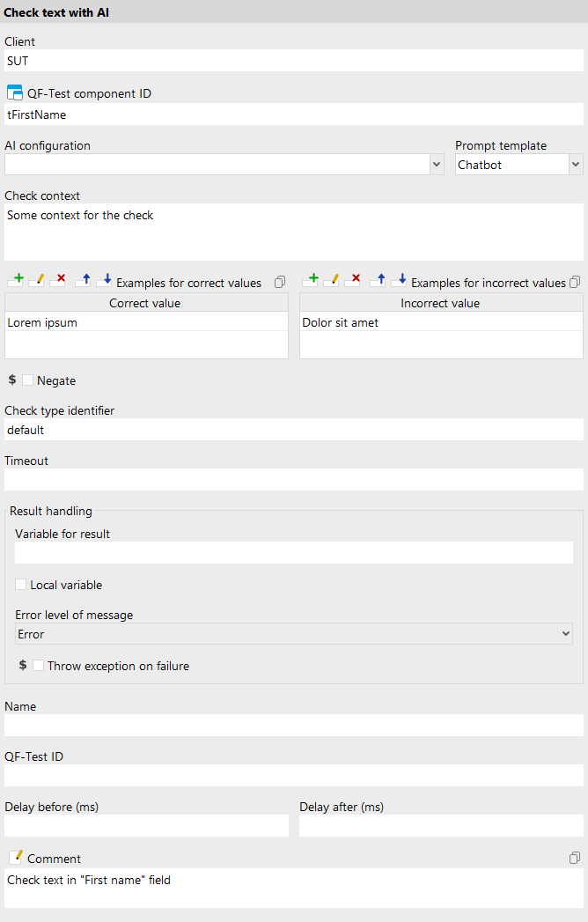This screenshot has width=588, height=922.
Task: Open the comment editor pencil icon
Action: pos(15,858)
